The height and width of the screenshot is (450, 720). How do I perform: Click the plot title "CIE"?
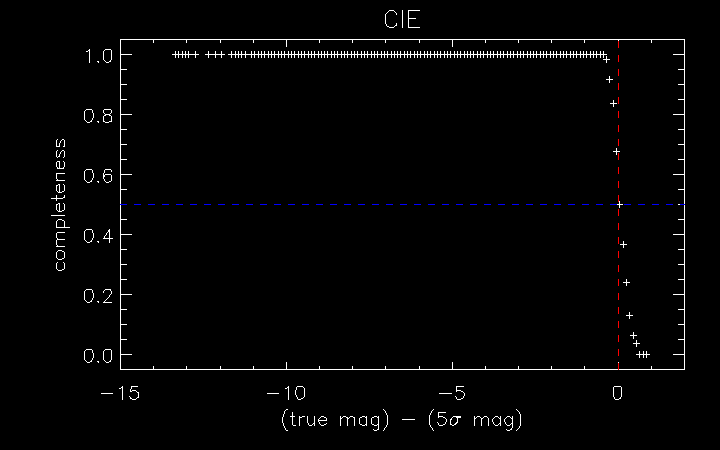point(402,20)
